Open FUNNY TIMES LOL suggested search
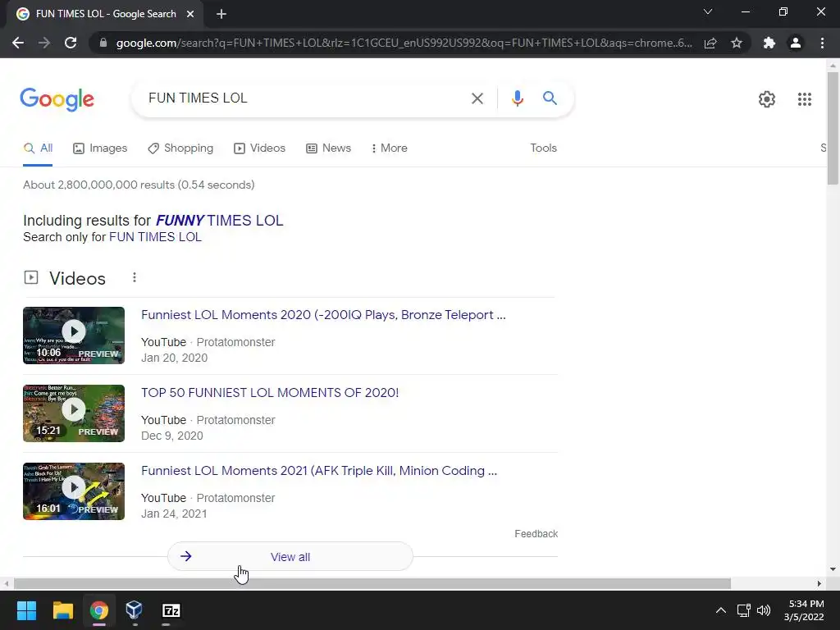The image size is (840, 630). click(x=220, y=220)
